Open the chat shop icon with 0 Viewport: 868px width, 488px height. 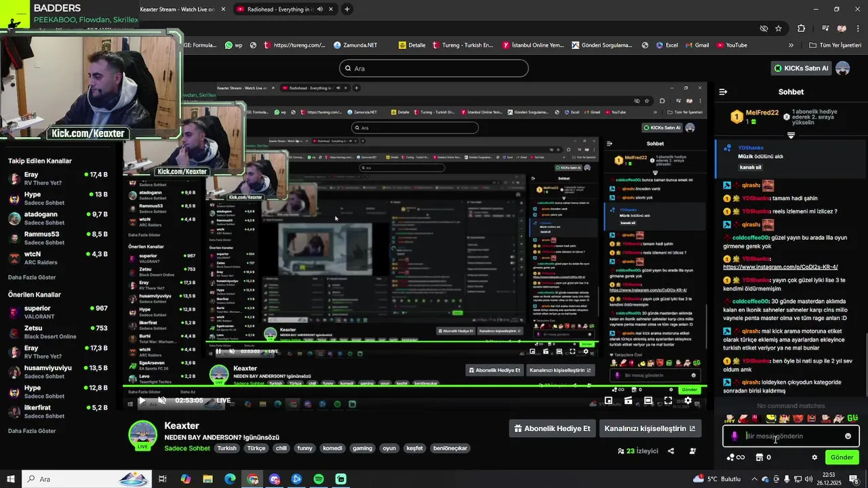(x=763, y=457)
